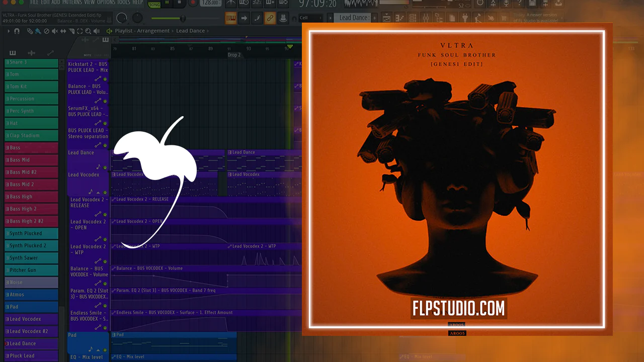Show automation clips in the picker panel
The height and width of the screenshot is (362, 644).
50,53
